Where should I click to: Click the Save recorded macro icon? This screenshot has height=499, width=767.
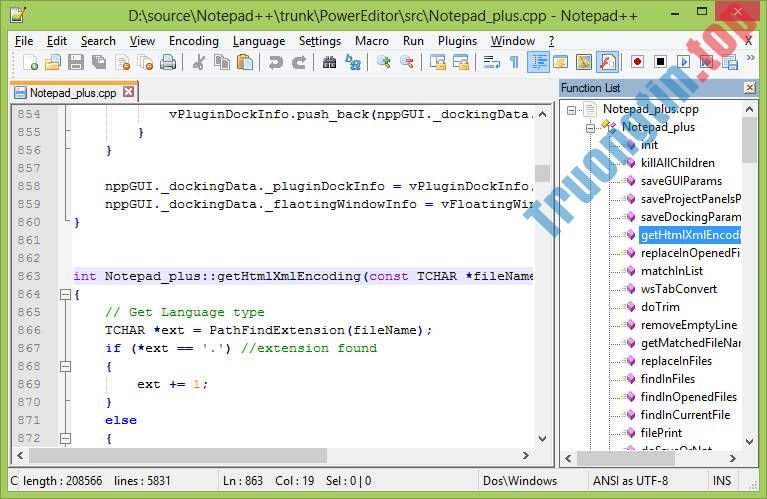pos(730,63)
